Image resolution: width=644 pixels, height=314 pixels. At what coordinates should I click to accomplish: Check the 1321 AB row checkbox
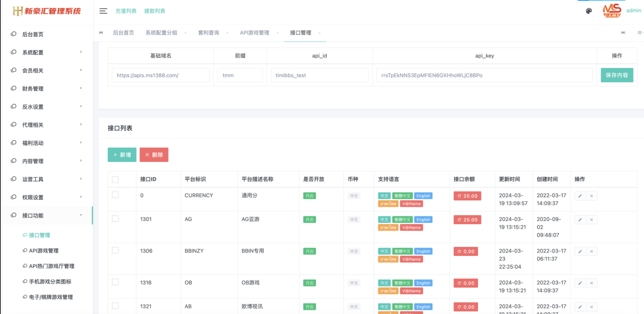(x=115, y=306)
